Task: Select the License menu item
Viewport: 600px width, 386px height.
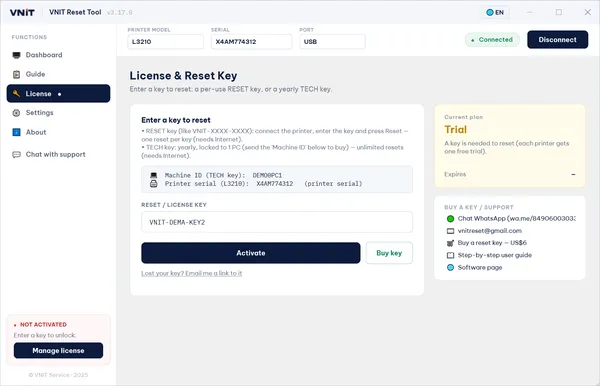Action: click(58, 94)
